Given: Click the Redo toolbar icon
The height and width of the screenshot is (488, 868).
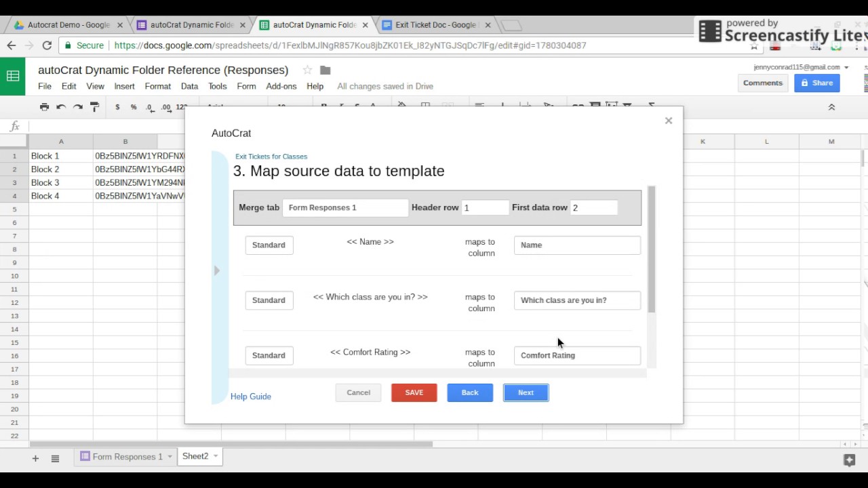Looking at the screenshot, I should tap(78, 107).
